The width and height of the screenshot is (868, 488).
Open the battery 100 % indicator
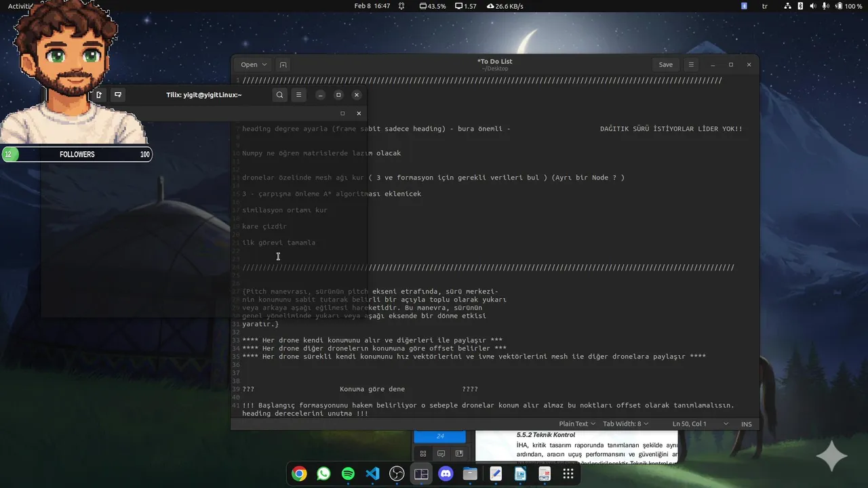[x=848, y=6]
